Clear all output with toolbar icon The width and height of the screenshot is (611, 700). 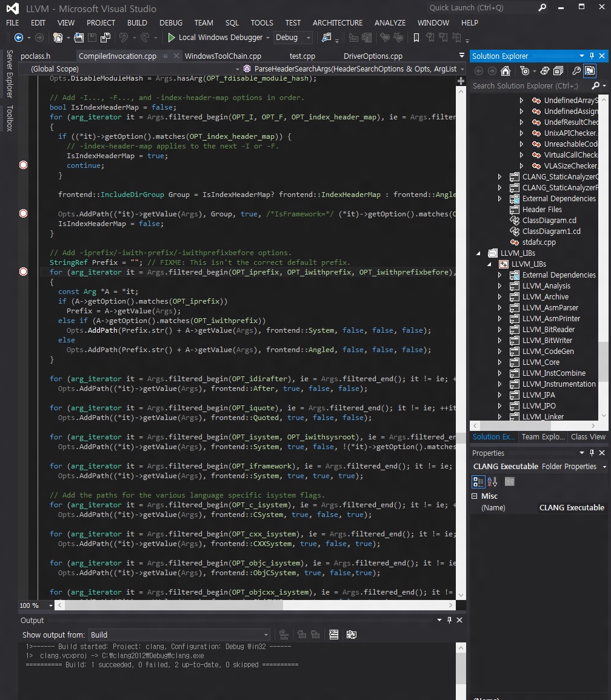point(333,635)
